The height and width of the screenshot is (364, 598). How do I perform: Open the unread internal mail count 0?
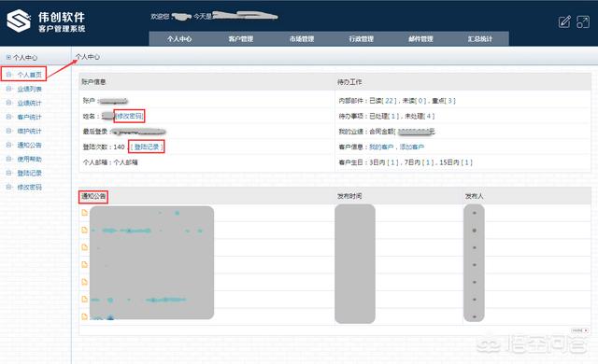click(421, 101)
